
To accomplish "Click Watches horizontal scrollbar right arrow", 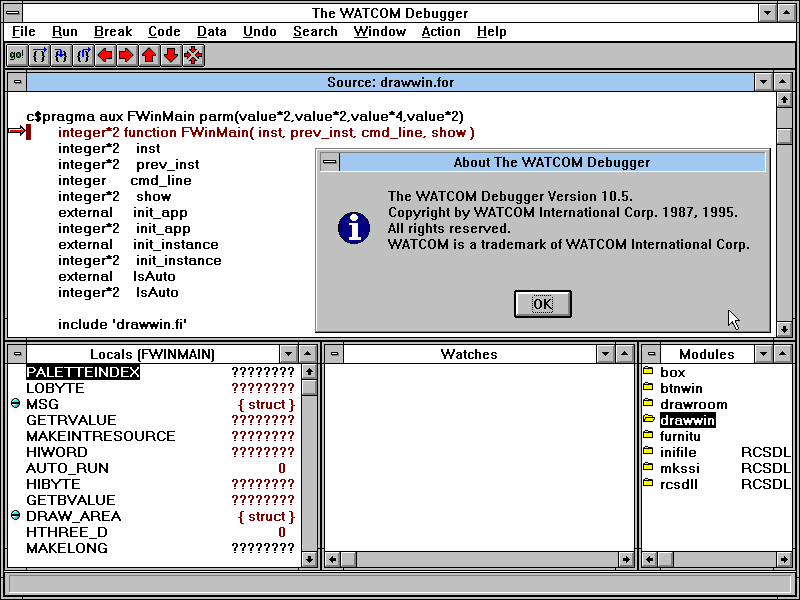I will tap(626, 560).
